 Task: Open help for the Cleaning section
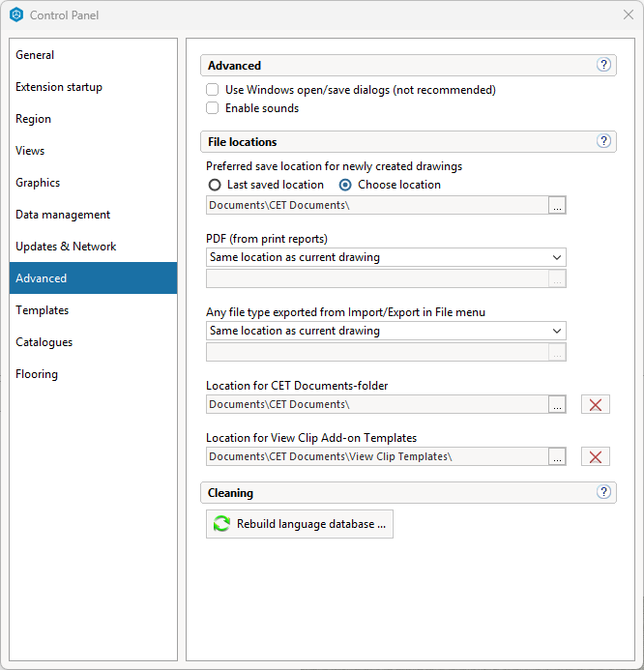[x=604, y=492]
